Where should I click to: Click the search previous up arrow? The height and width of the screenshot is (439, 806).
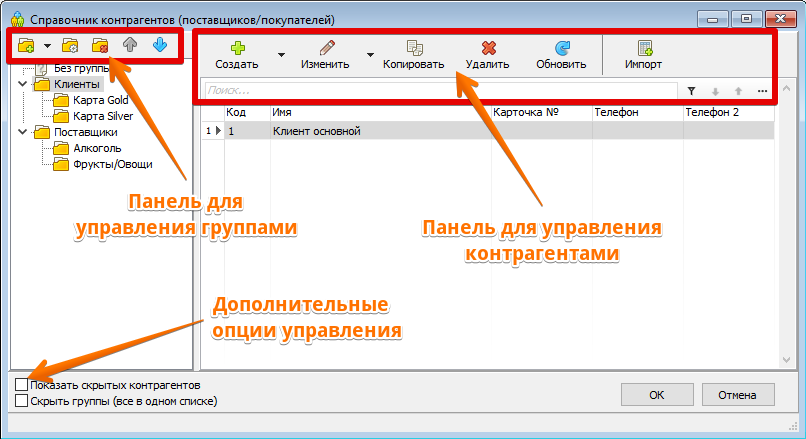pos(739,92)
